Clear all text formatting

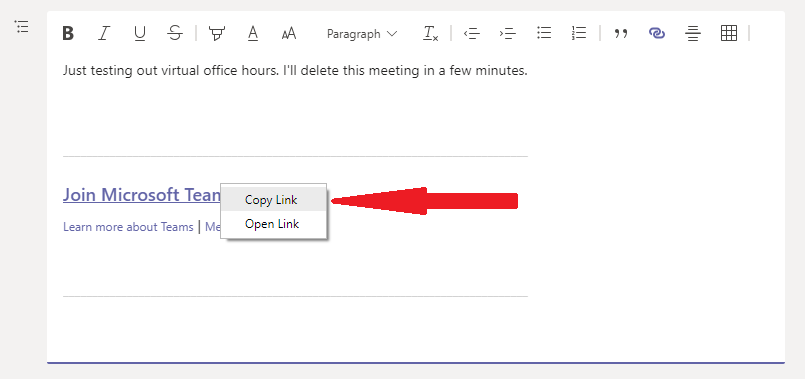pos(430,34)
